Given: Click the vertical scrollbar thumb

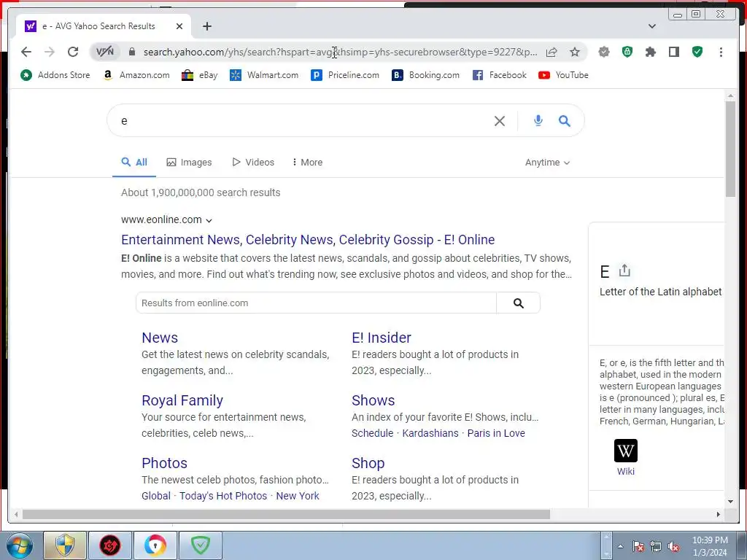Looking at the screenshot, I should [x=730, y=149].
